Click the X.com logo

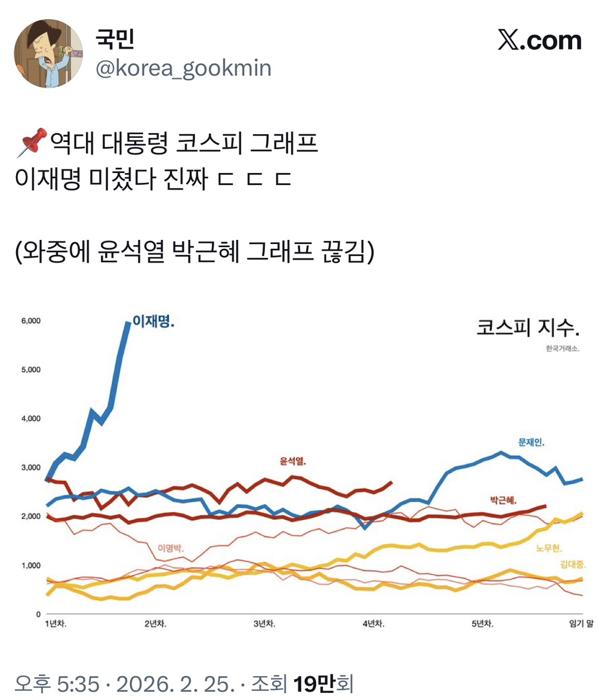pyautogui.click(x=539, y=41)
